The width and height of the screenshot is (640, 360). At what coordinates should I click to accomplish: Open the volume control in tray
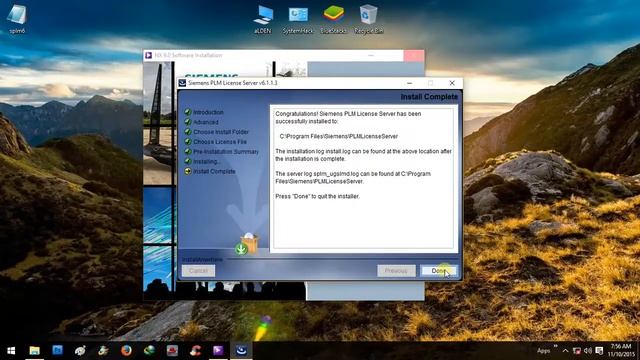pos(588,351)
